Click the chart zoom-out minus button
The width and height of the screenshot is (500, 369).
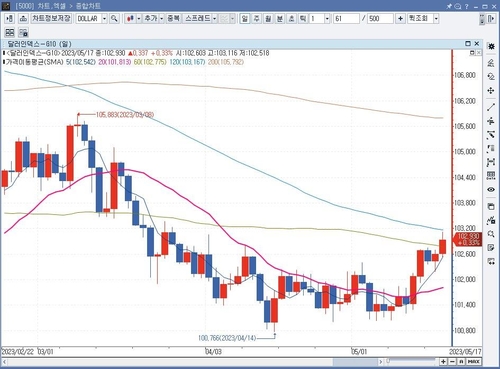coord(452,362)
